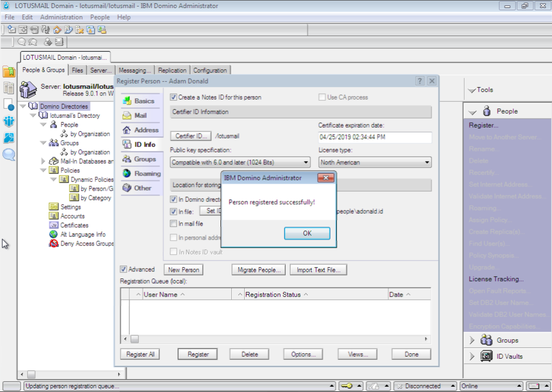Open the Groups section in Register Person
This screenshot has height=392, width=552.
pos(127,159)
